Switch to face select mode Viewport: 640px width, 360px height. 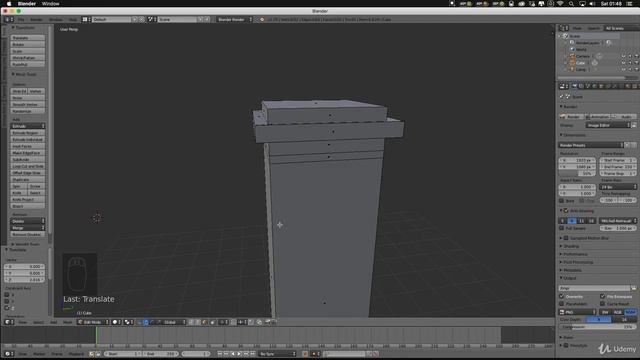pyautogui.click(x=205, y=322)
